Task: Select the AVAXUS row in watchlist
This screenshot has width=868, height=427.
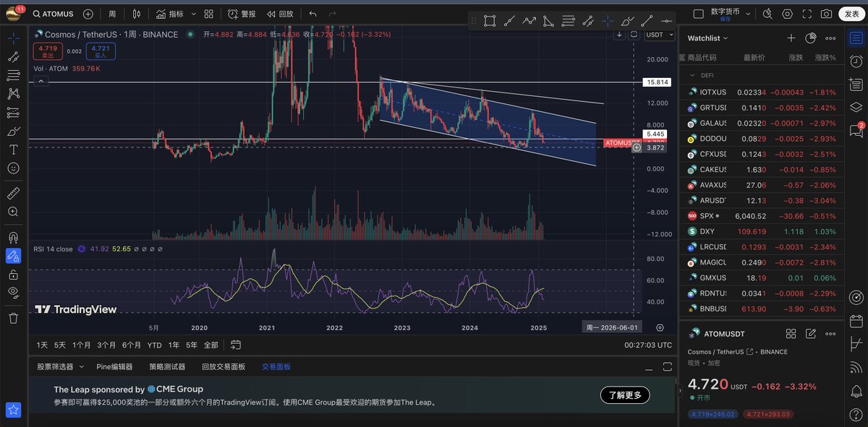Action: tap(761, 185)
